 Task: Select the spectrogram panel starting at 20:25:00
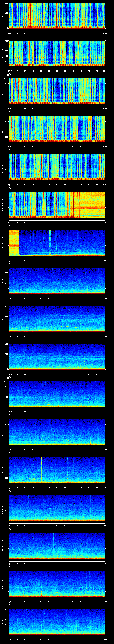point(57,432)
